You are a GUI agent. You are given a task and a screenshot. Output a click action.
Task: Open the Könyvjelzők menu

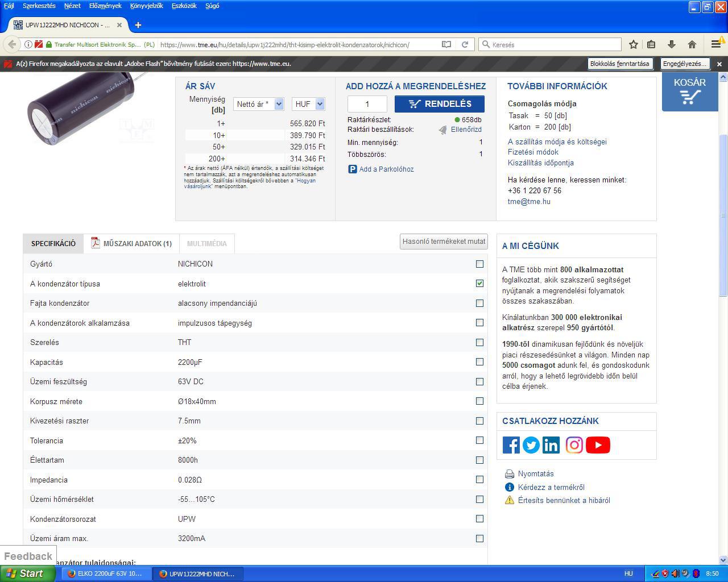(x=146, y=6)
